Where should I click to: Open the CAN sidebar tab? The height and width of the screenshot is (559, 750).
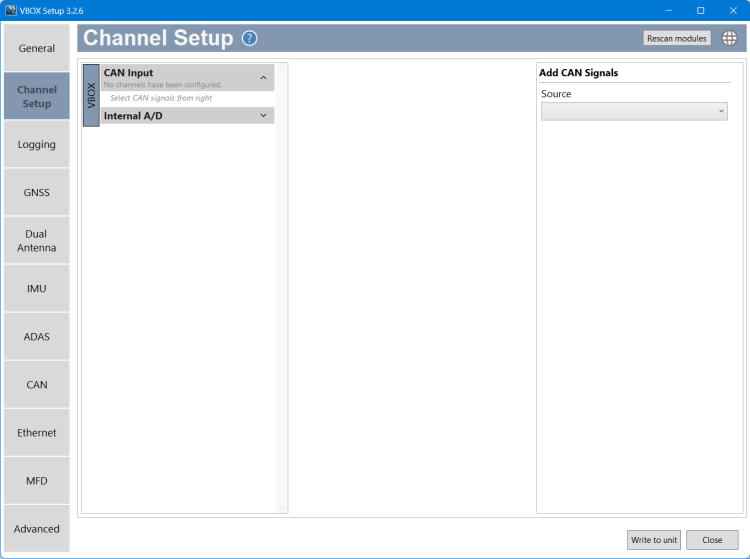click(x=37, y=384)
